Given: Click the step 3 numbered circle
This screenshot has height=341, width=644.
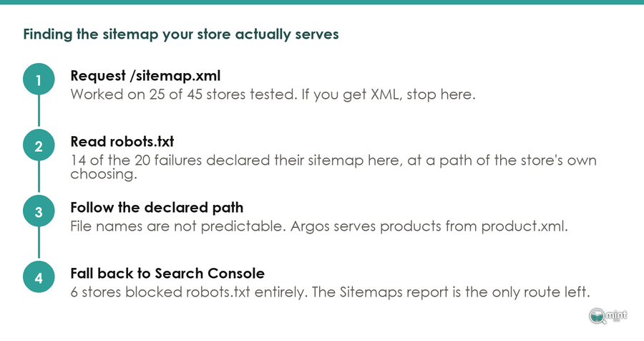Looking at the screenshot, I should click(39, 211).
